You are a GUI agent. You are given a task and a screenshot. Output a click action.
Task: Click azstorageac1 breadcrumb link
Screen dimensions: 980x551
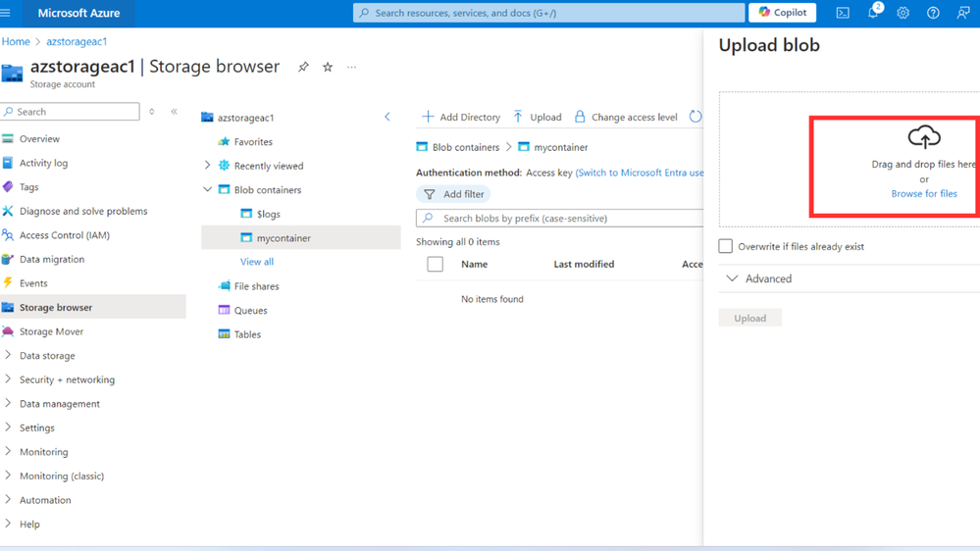coord(77,41)
